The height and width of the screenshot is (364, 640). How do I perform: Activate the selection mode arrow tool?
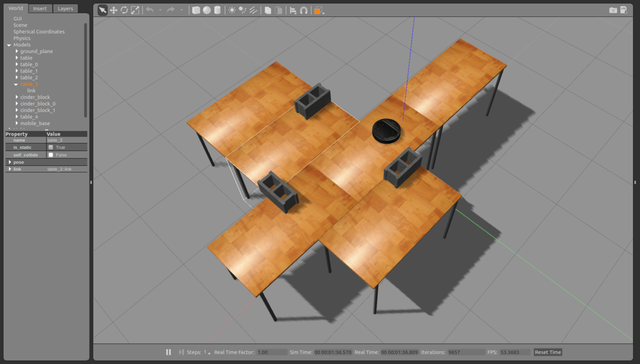(102, 10)
